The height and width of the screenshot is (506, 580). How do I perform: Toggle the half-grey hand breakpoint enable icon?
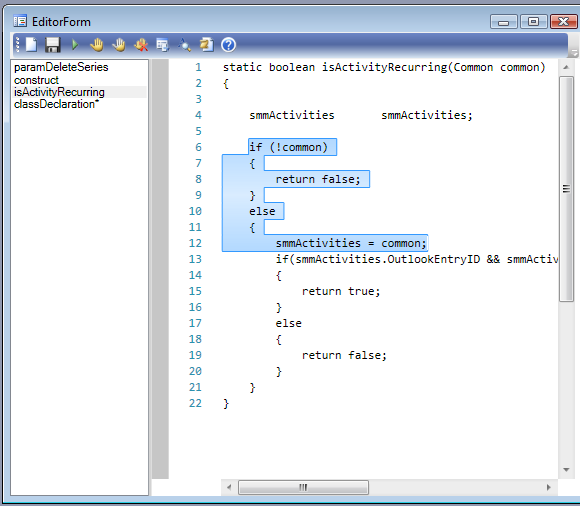click(119, 45)
